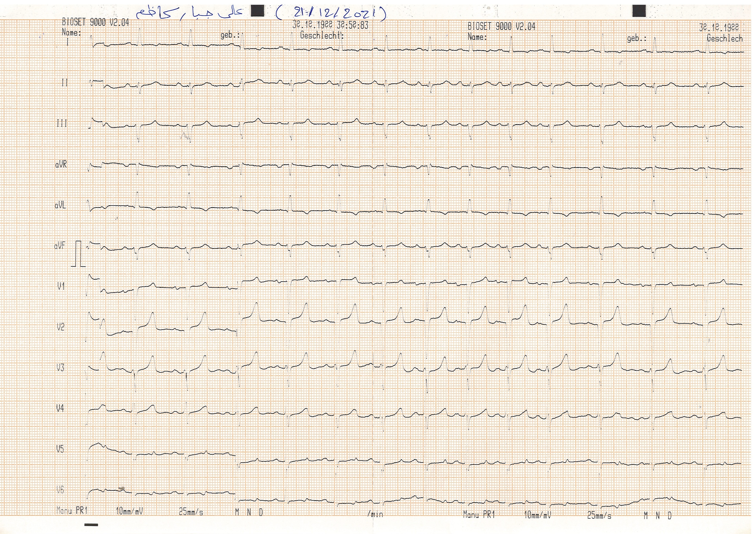This screenshot has height=534, width=756.
Task: Click the V3 lead label
Action: (60, 368)
